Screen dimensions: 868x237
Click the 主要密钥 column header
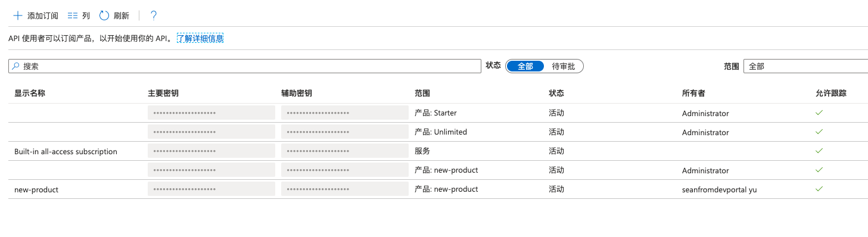[163, 93]
